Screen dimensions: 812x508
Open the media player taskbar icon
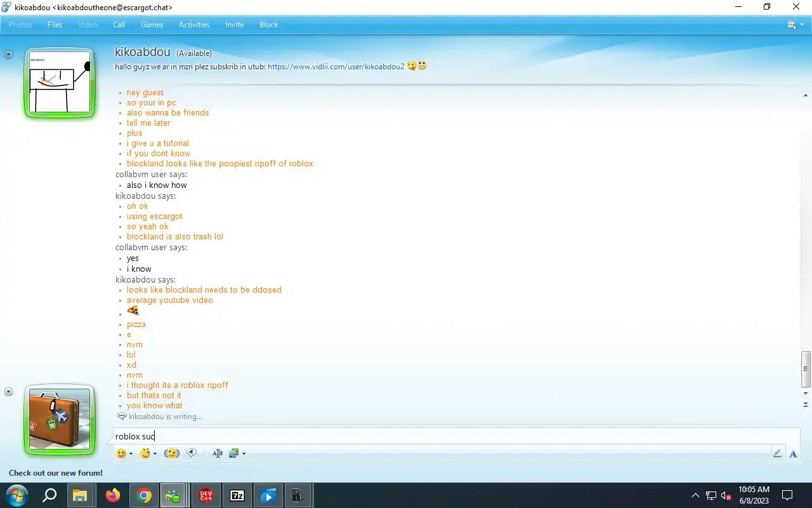(268, 496)
